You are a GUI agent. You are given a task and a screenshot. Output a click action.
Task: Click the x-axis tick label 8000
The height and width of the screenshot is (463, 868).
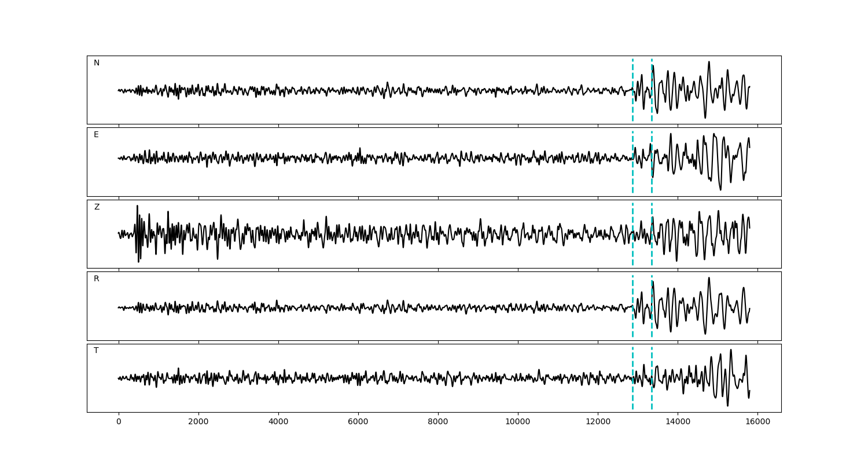click(x=438, y=422)
